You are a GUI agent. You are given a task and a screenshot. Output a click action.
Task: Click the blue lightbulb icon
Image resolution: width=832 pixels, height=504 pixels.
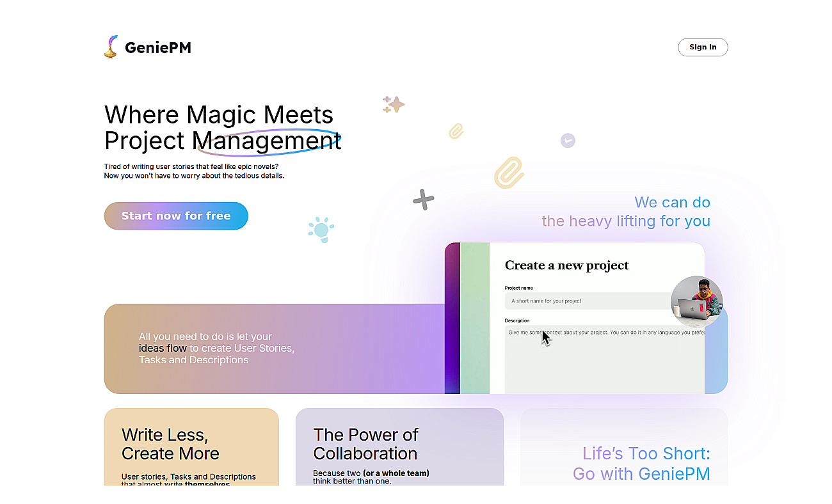point(321,230)
